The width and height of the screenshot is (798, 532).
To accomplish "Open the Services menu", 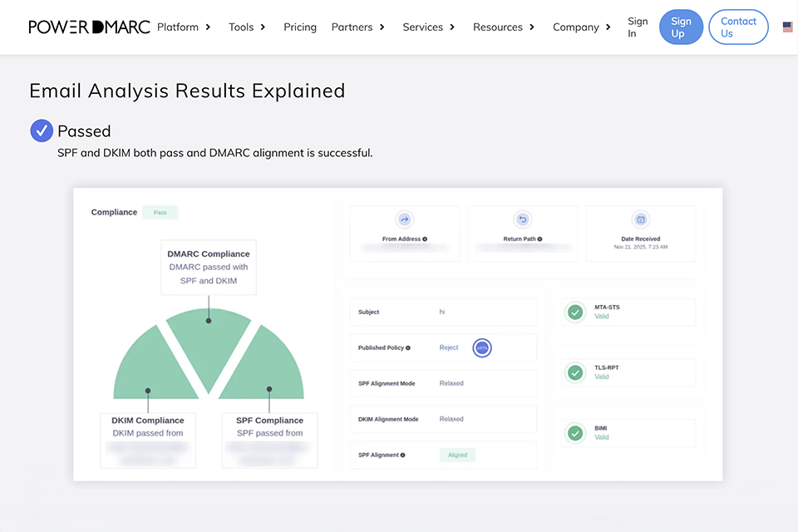I will click(422, 27).
